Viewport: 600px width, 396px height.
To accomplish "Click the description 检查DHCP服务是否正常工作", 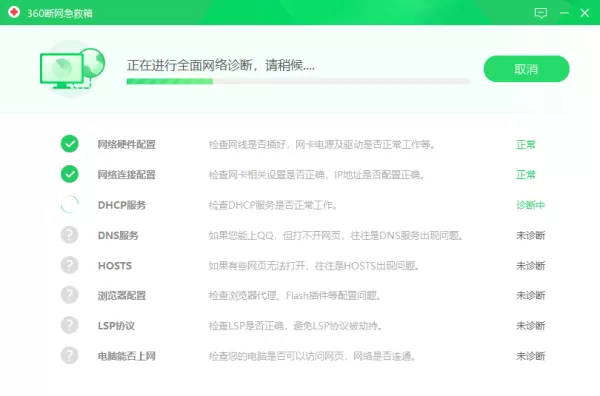I will point(273,205).
